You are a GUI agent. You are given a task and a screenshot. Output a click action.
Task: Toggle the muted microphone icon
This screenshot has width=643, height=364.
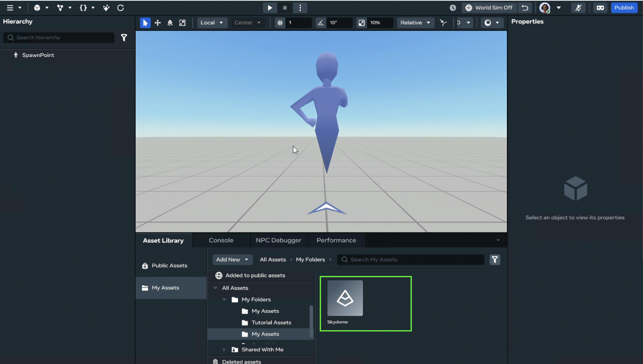(x=578, y=8)
